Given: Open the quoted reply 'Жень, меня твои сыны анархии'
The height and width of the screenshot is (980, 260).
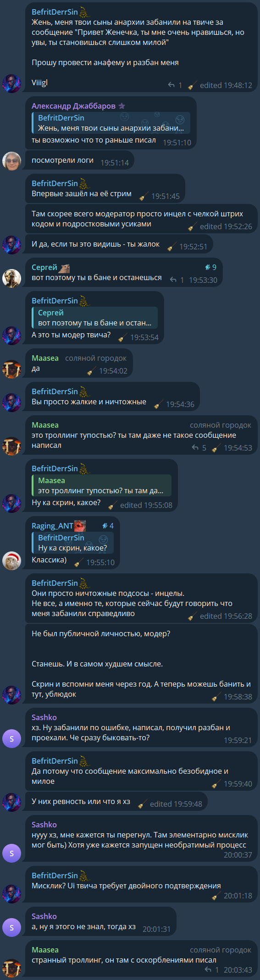Looking at the screenshot, I should coord(111,123).
